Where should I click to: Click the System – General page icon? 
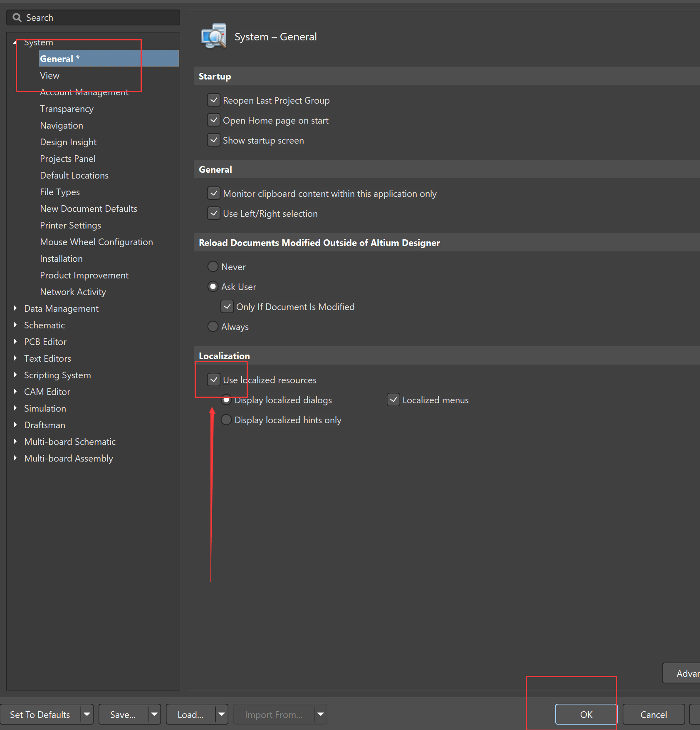[x=214, y=36]
